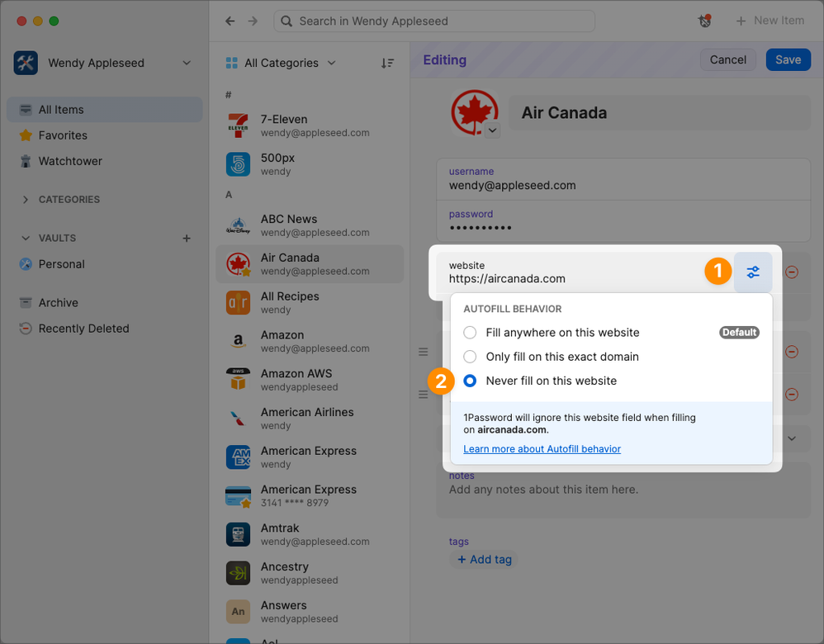Click the Wendy Appleseed account avatar icon
This screenshot has width=824, height=644.
click(x=26, y=63)
